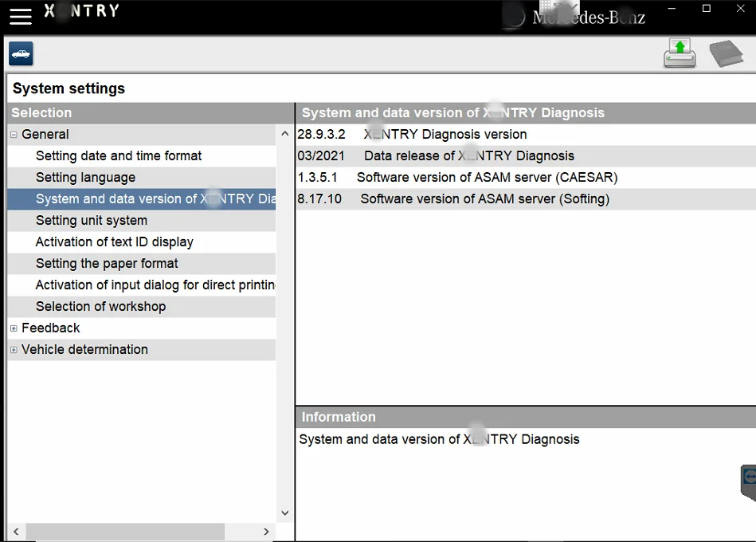Select System and data version entry
This screenshot has width=756, height=542.
coord(141,198)
